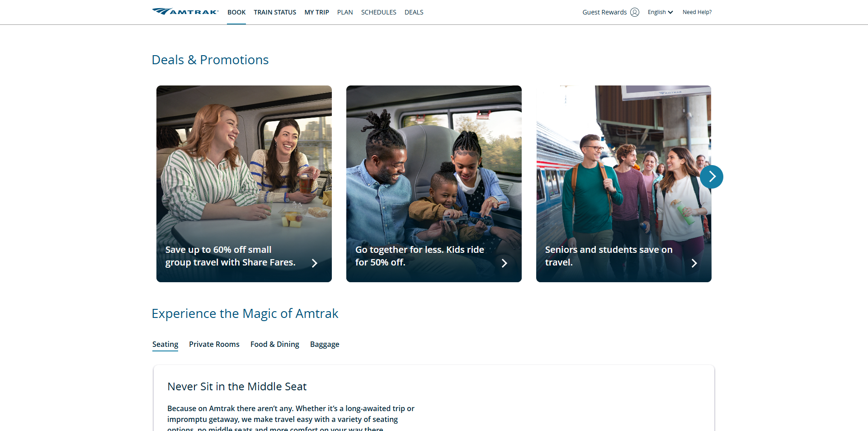Click the Guest Rewards link text
This screenshot has height=431, width=868.
(x=604, y=12)
